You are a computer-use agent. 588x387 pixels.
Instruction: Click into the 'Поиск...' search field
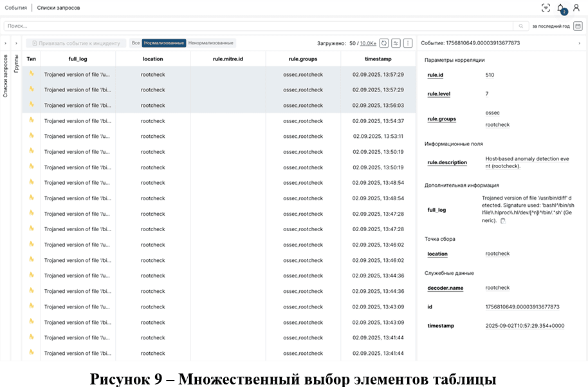point(257,26)
